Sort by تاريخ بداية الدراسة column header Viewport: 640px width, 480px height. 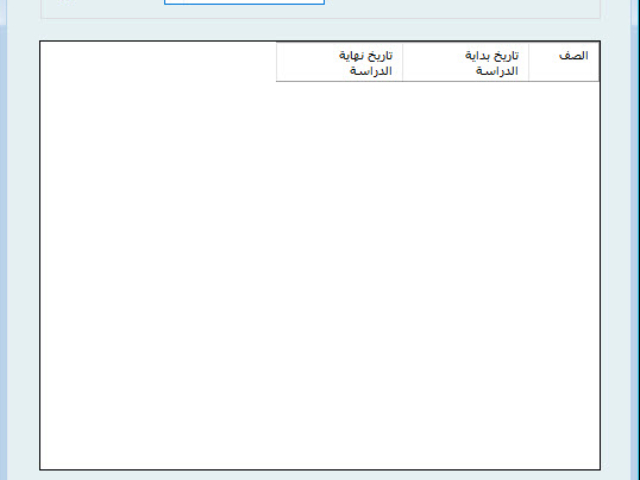[466, 62]
